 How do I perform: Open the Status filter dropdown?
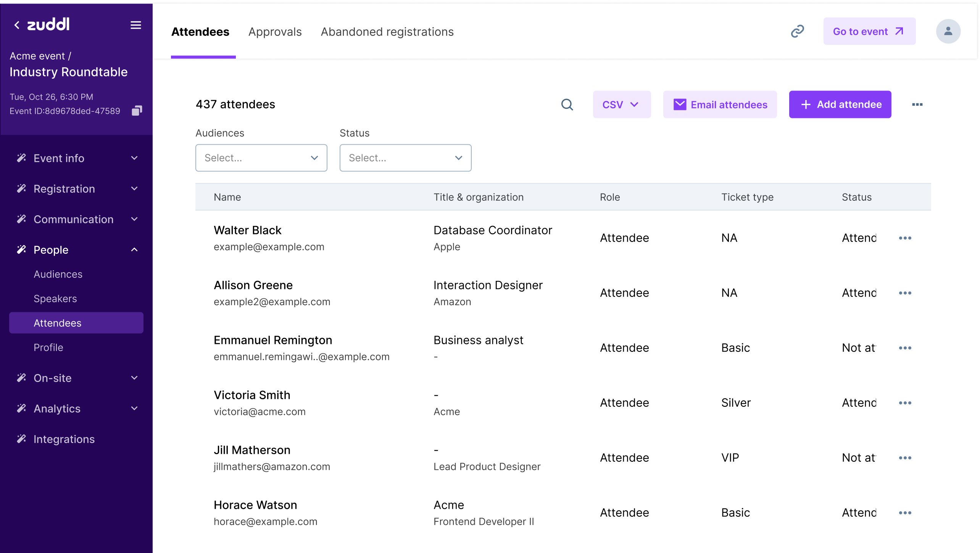pyautogui.click(x=405, y=158)
